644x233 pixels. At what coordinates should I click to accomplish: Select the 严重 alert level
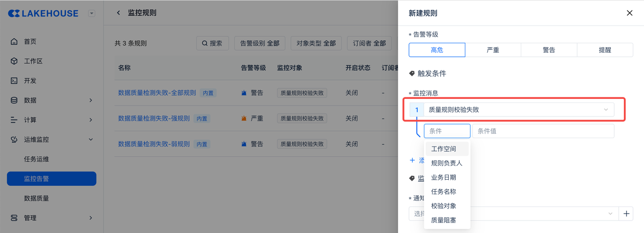point(493,50)
